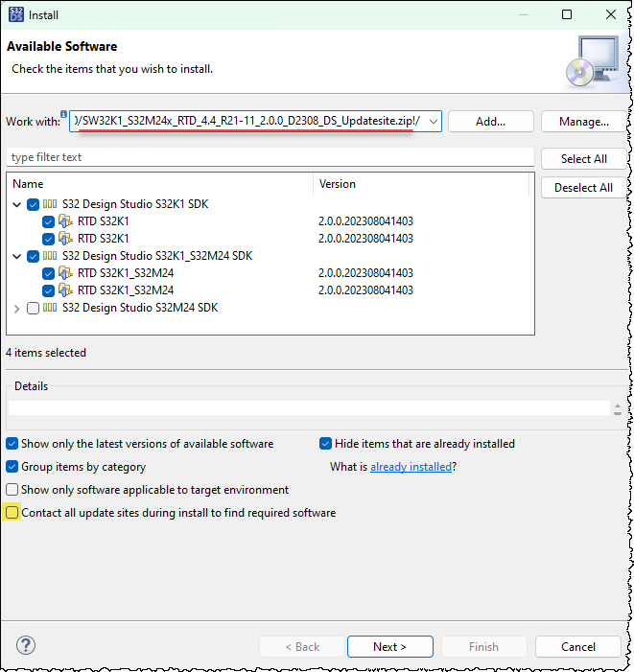Click the Name column header
634x672 pixels.
pos(159,184)
